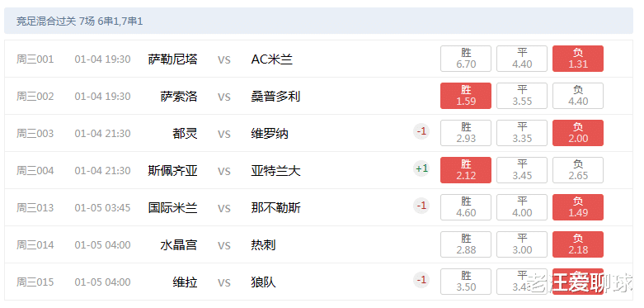Toggle 负 2.18 for 水晶宫 match
Viewport: 644px width, 308px height.
tap(578, 244)
